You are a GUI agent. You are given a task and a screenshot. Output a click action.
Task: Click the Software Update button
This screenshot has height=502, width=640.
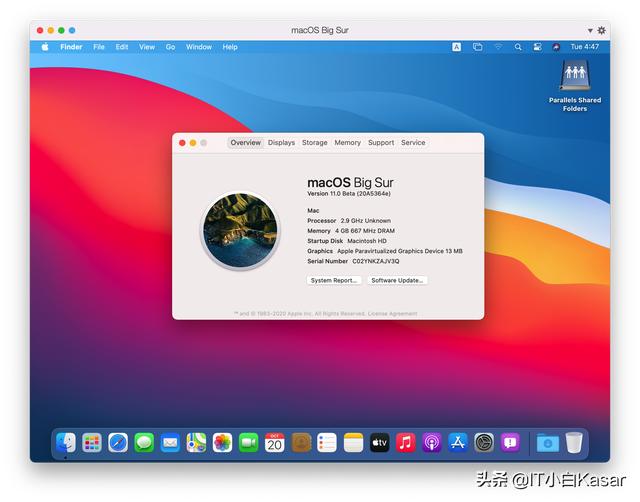click(397, 280)
